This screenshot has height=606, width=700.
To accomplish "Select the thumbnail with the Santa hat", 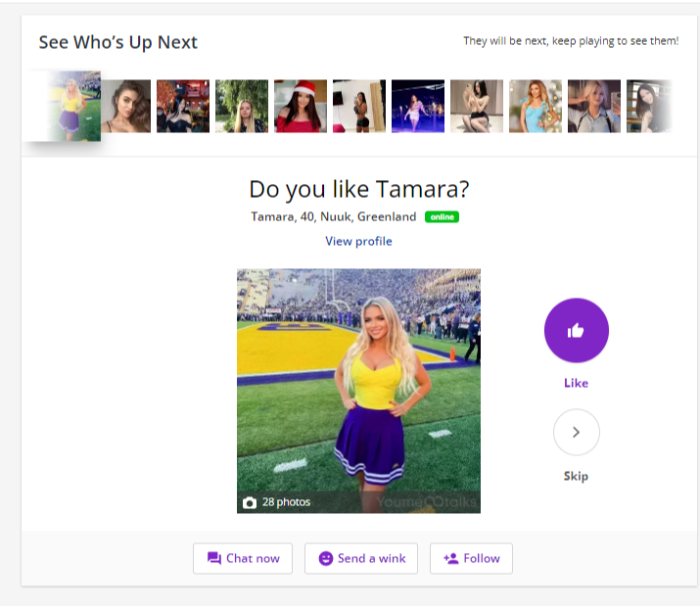I will pos(301,106).
